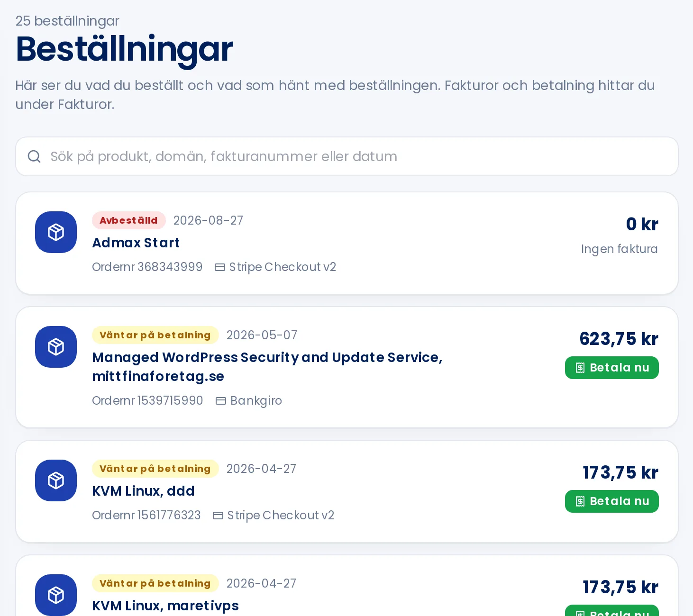Pay the 623,75 kr order with Betala nu

[612, 368]
